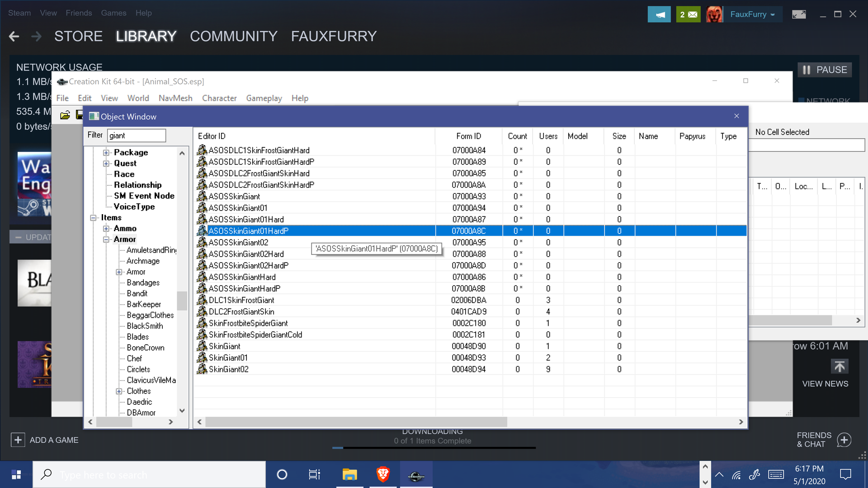This screenshot has width=868, height=488.
Task: Click the tree view vertical scrollbar thumb
Action: [182, 300]
